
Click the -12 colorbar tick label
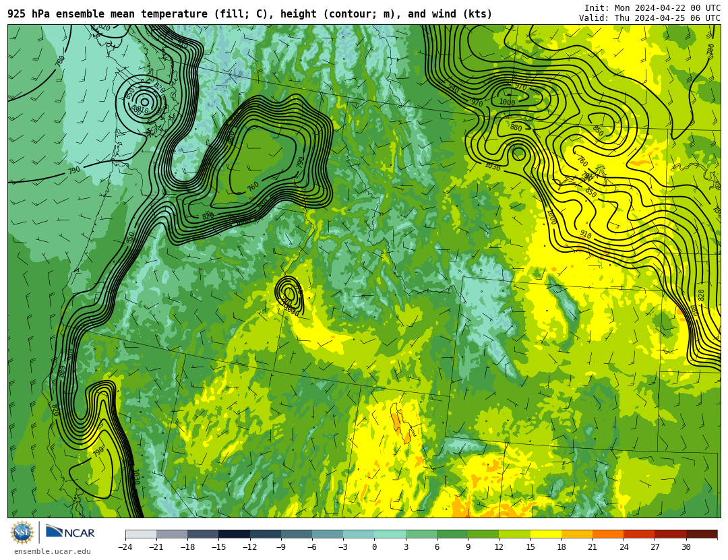click(249, 547)
